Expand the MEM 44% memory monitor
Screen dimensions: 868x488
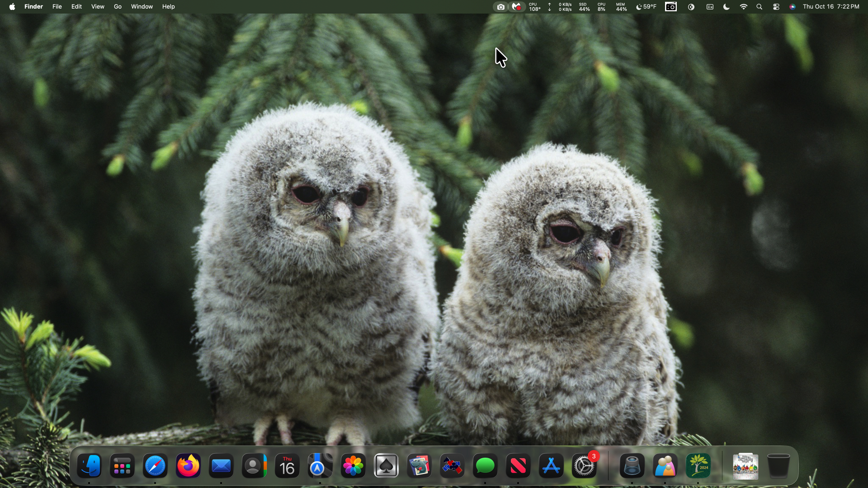pos(621,7)
